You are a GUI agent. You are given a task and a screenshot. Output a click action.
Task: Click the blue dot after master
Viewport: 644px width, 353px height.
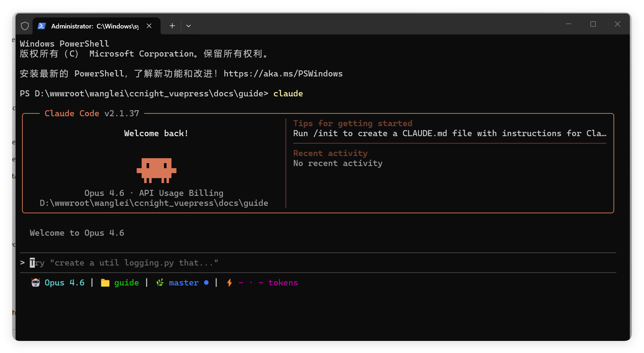coord(206,283)
